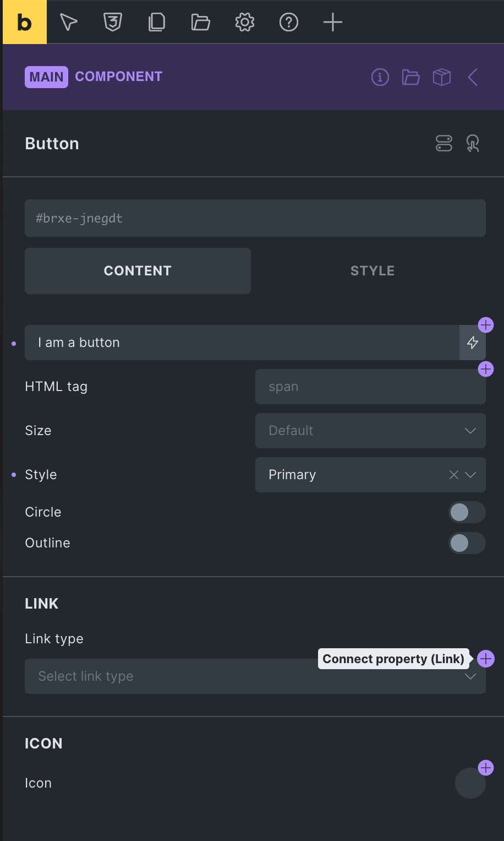The image size is (504, 841).
Task: Select the cursor pointer tool icon
Action: pyautogui.click(x=69, y=22)
